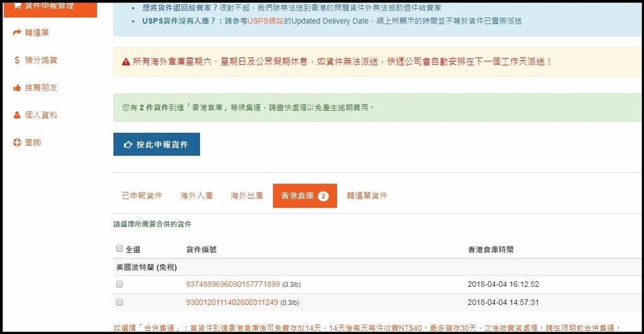Viewport: 644px width, 334px height.
Task: Click the shopping cart icon beside 貨件申報管理
Action: tap(17, 5)
